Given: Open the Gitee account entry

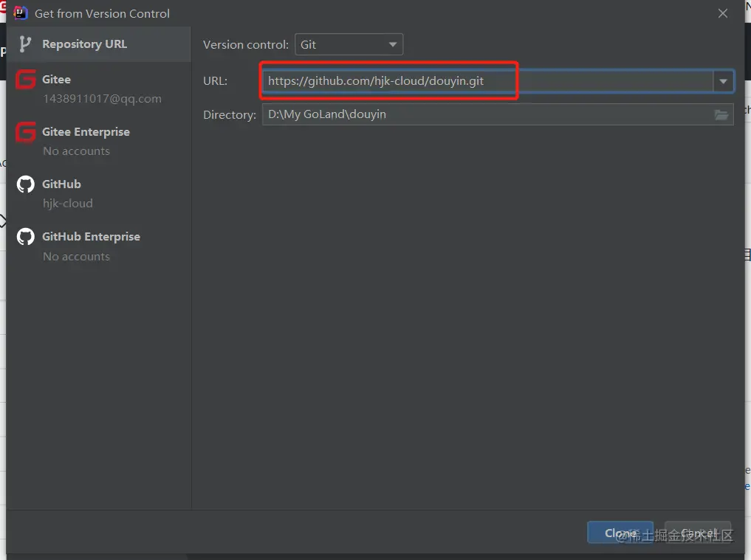Looking at the screenshot, I should click(99, 89).
